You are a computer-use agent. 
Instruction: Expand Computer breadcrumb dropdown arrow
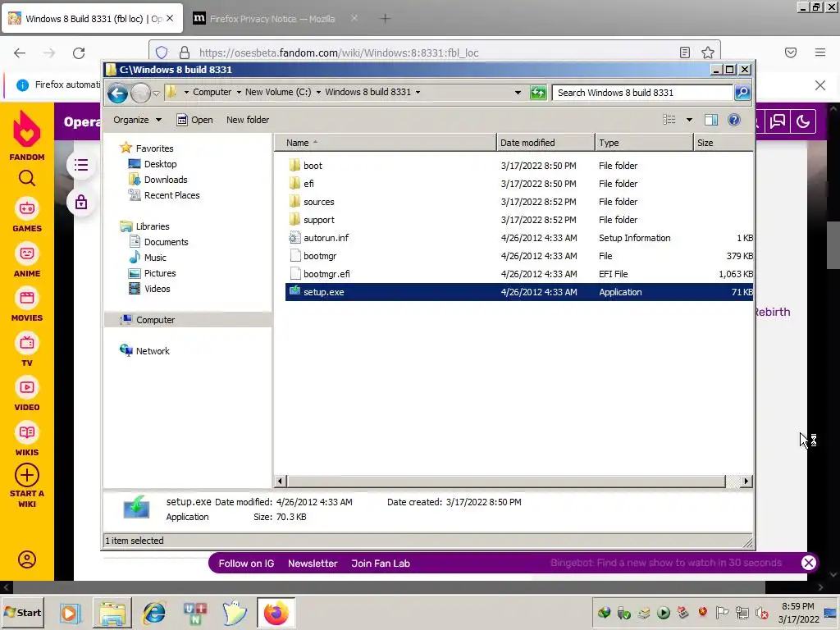pos(239,92)
